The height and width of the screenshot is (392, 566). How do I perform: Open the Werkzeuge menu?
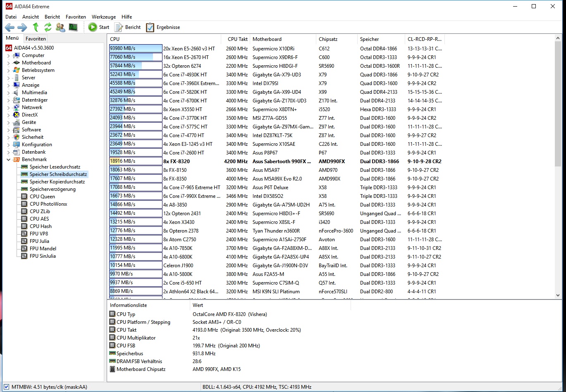tap(104, 17)
